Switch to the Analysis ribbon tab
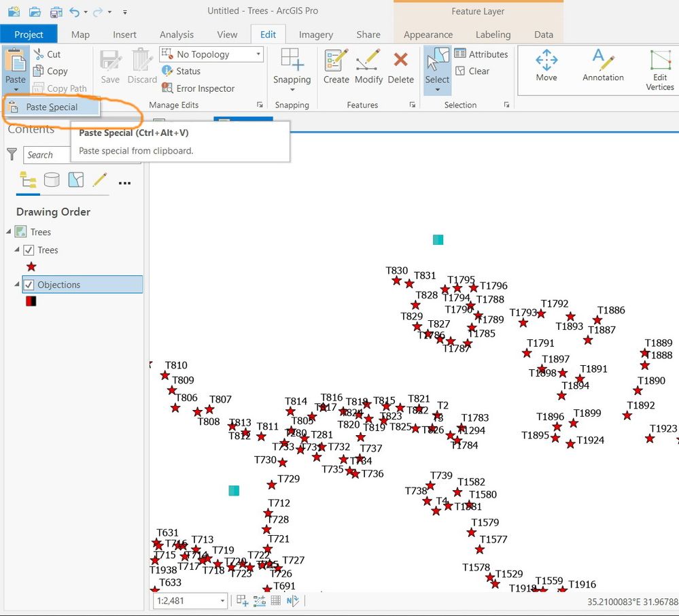The width and height of the screenshot is (679, 616). [176, 35]
